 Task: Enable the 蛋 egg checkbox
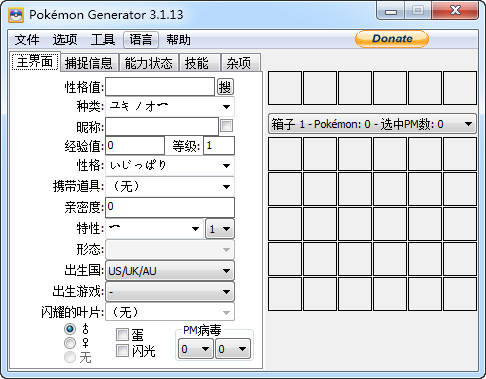coord(122,334)
